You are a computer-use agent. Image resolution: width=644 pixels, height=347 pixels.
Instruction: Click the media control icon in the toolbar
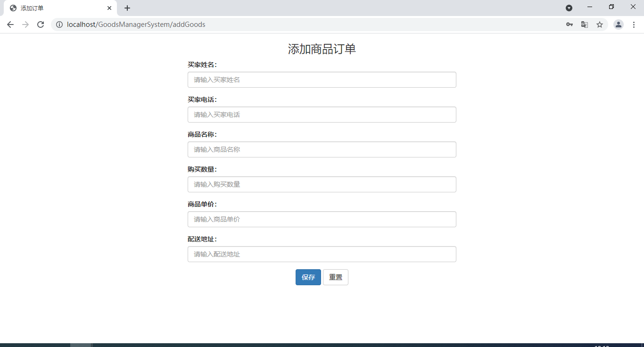coord(569,8)
